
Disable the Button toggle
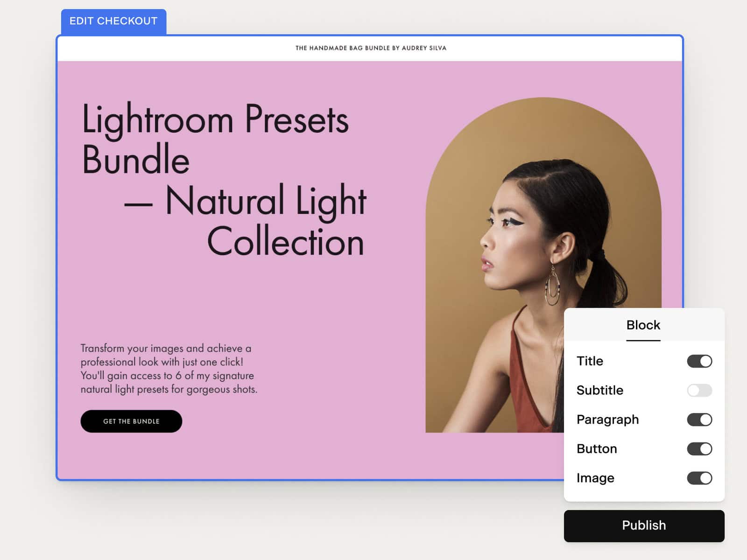[x=699, y=448]
